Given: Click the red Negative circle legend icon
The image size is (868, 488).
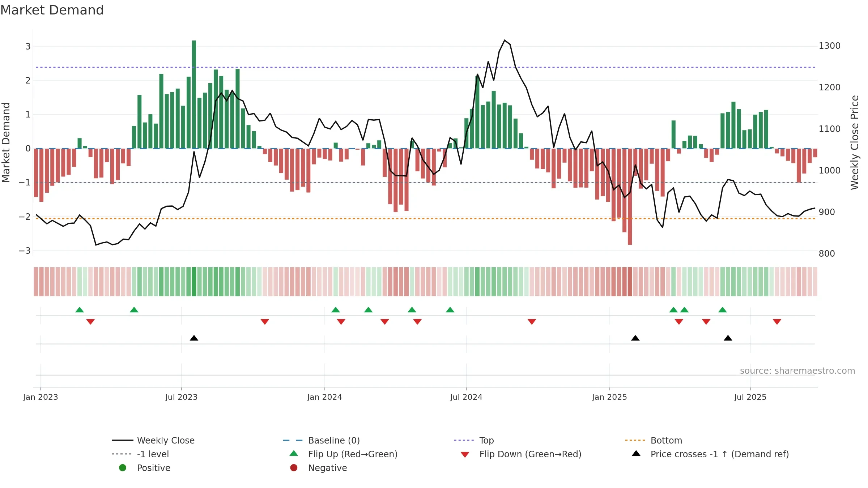Looking at the screenshot, I should 294,468.
